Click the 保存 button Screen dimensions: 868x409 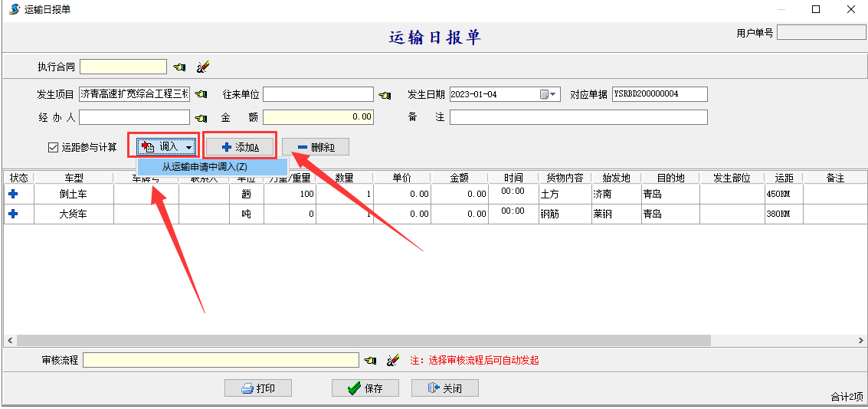[x=365, y=388]
